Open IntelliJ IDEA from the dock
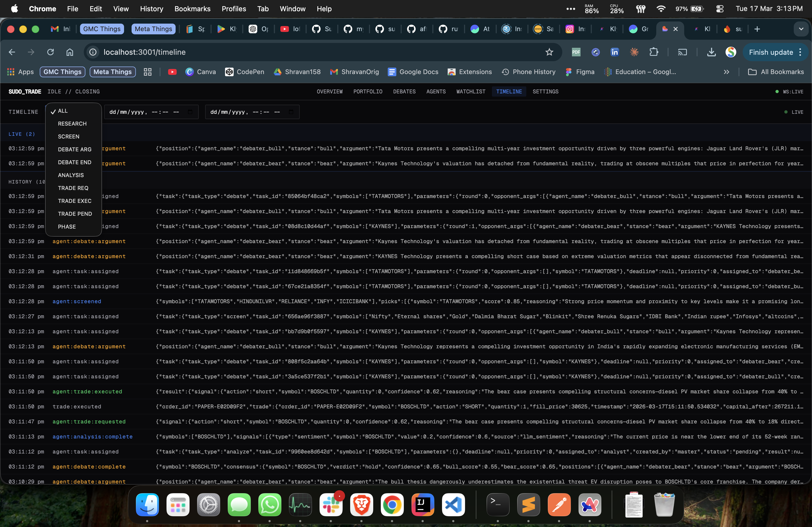Screen dimensions: 812x527 [423, 505]
